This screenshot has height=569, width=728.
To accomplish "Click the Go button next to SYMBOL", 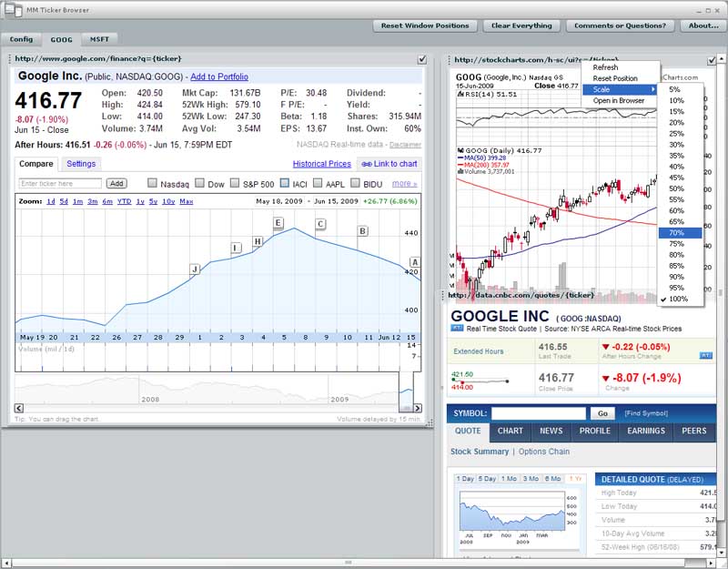I will [x=602, y=413].
